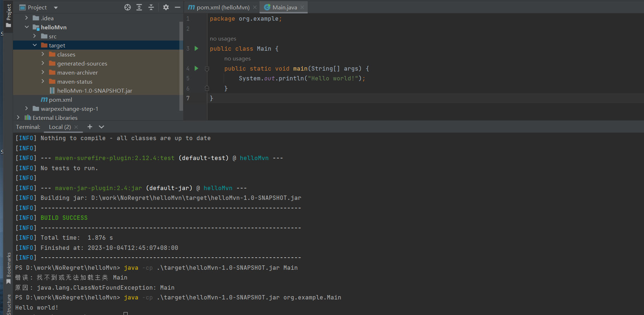Click the target folder icon
Viewport: 644px width, 315px height.
point(44,45)
